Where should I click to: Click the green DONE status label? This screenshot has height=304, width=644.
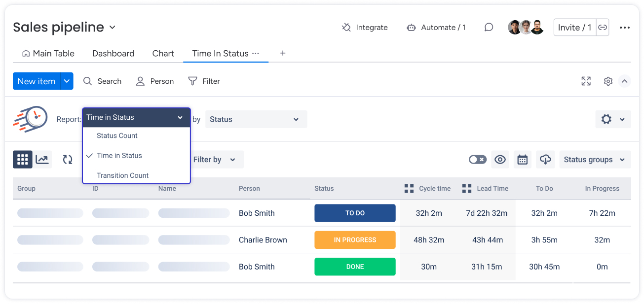[x=355, y=267]
